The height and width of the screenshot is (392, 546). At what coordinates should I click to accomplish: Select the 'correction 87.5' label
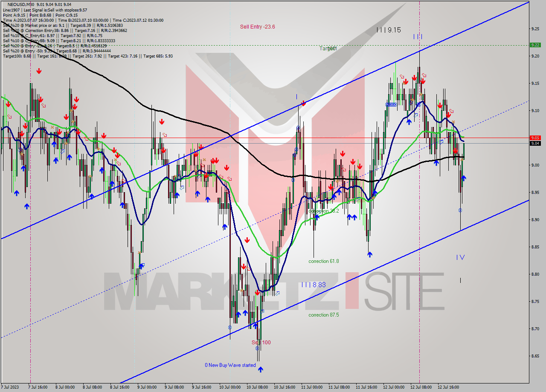324,315
